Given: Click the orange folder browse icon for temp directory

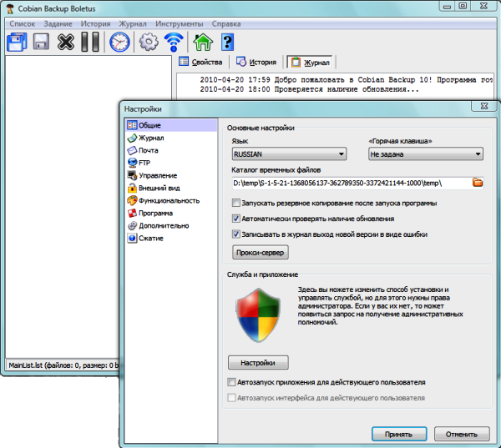Looking at the screenshot, I should pyautogui.click(x=478, y=183).
